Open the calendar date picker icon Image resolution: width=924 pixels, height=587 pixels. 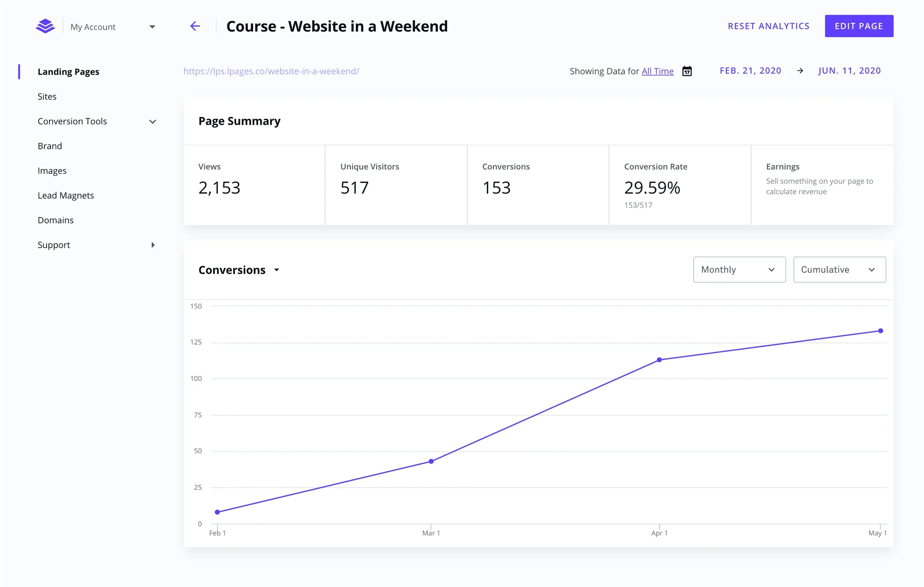pos(687,71)
